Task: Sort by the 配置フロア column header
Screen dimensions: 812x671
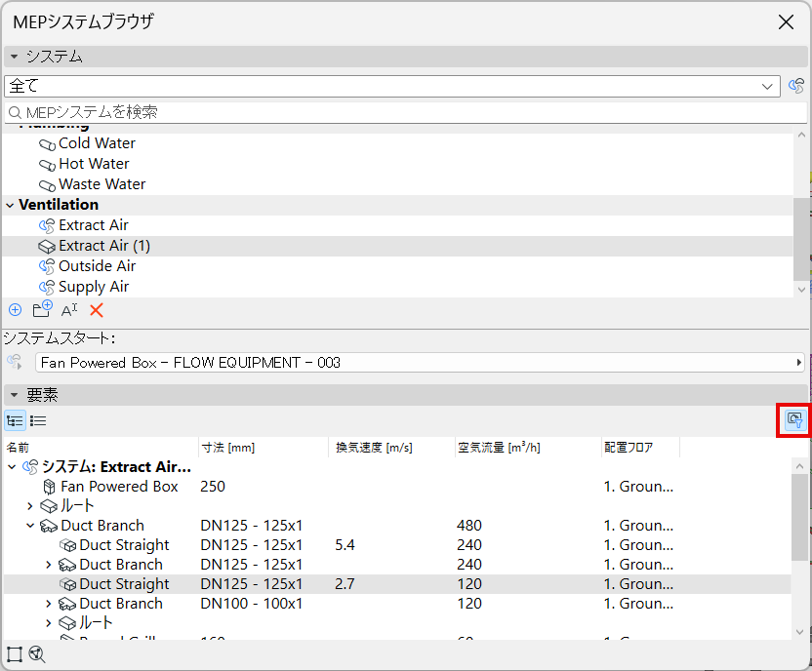Action: click(640, 448)
